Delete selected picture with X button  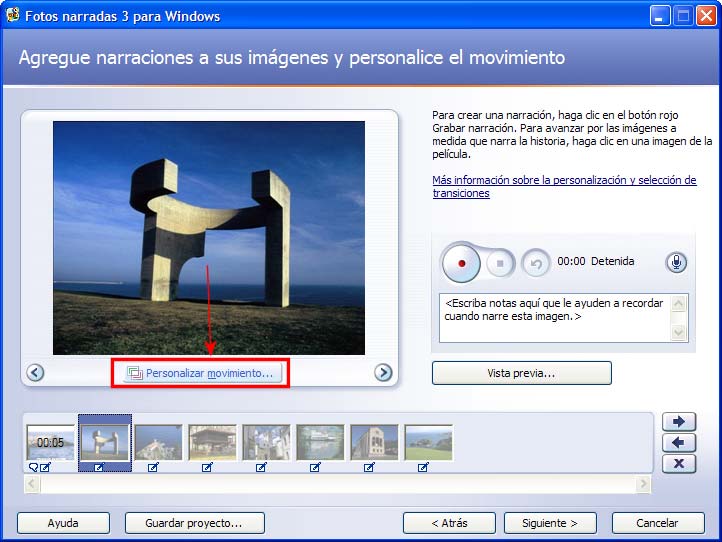point(679,464)
